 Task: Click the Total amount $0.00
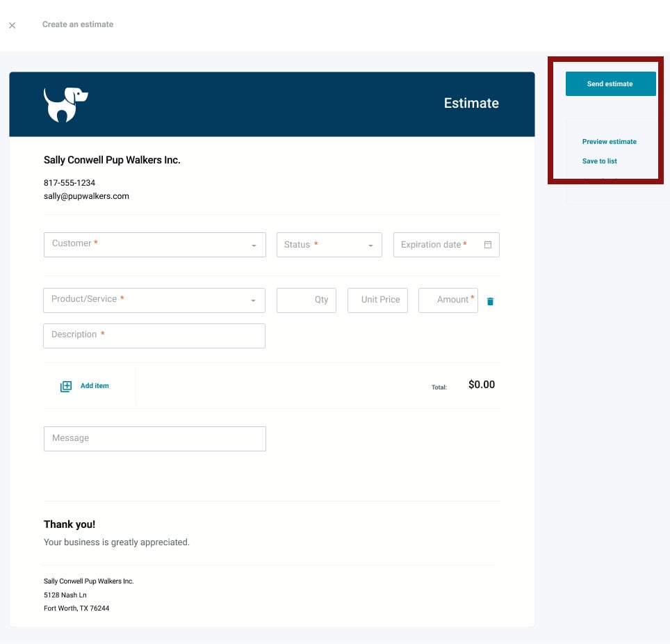[x=481, y=384]
